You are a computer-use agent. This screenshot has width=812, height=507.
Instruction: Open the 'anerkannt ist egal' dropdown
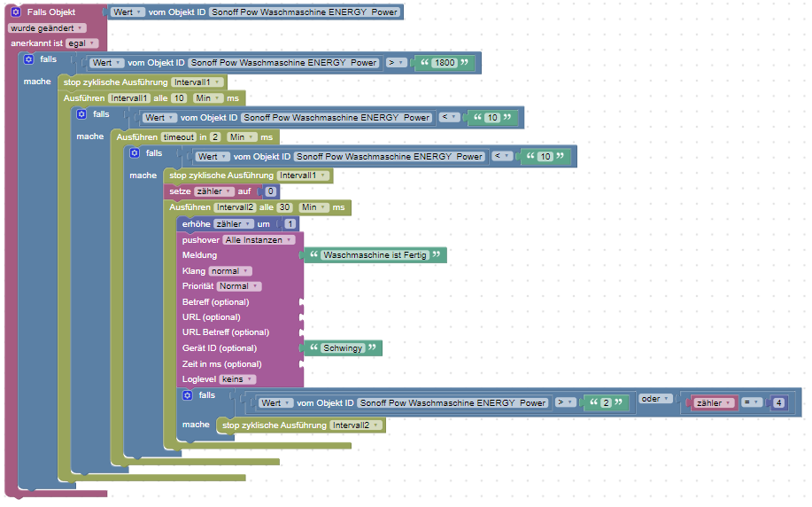tap(81, 43)
